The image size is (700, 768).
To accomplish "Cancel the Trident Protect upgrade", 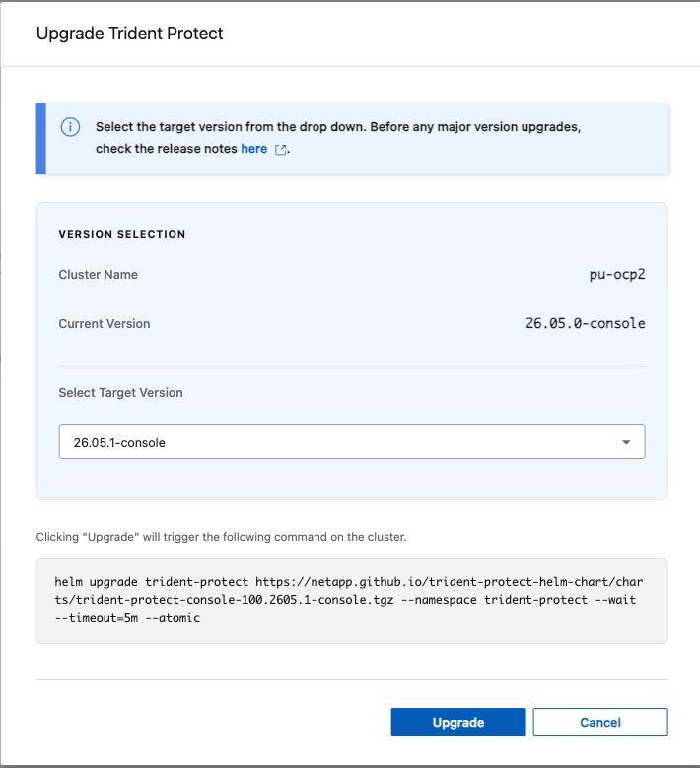I will pyautogui.click(x=600, y=722).
